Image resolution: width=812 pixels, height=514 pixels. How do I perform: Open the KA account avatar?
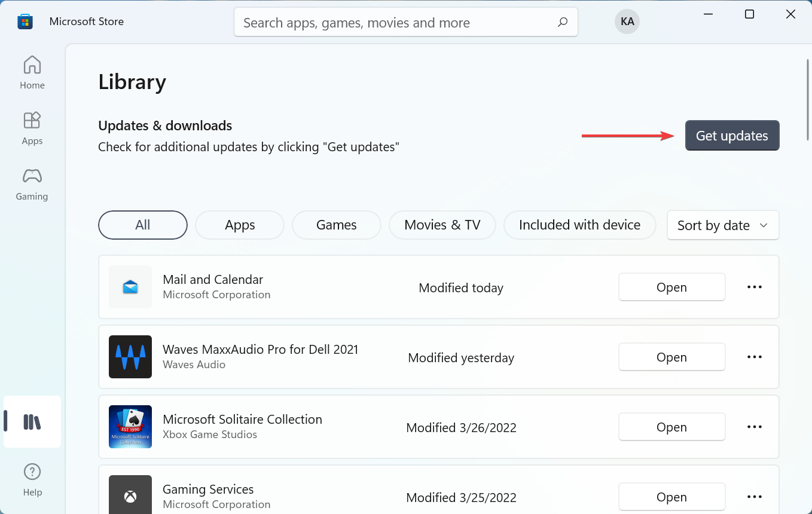pyautogui.click(x=627, y=21)
